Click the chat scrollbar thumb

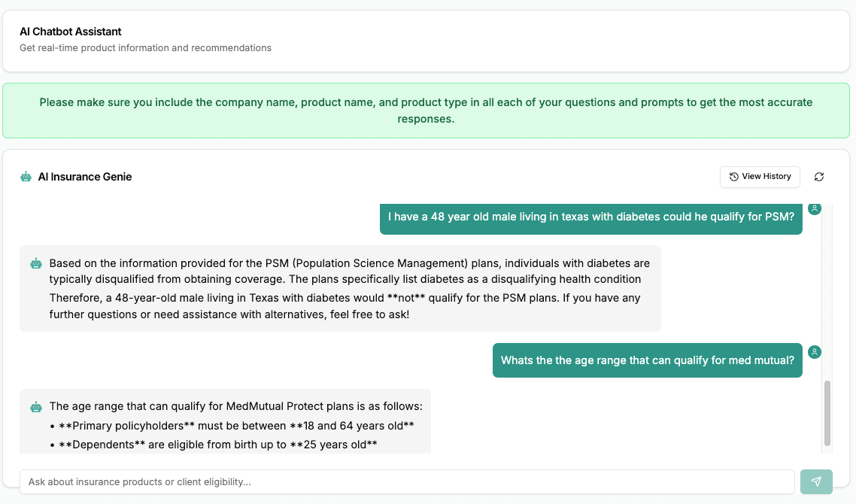828,413
